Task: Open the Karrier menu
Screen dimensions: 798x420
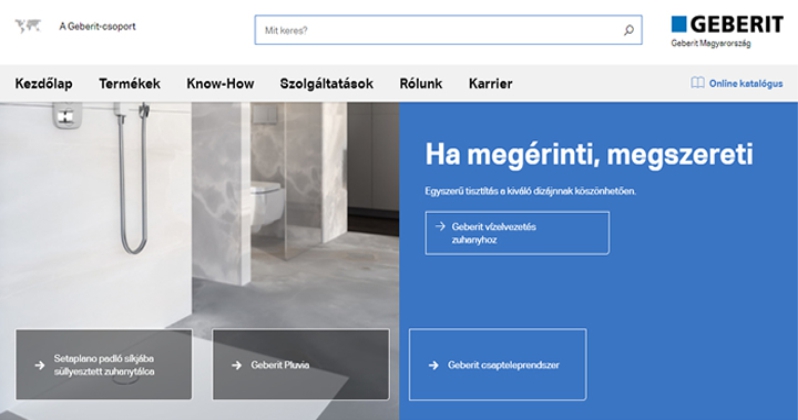Action: (491, 83)
